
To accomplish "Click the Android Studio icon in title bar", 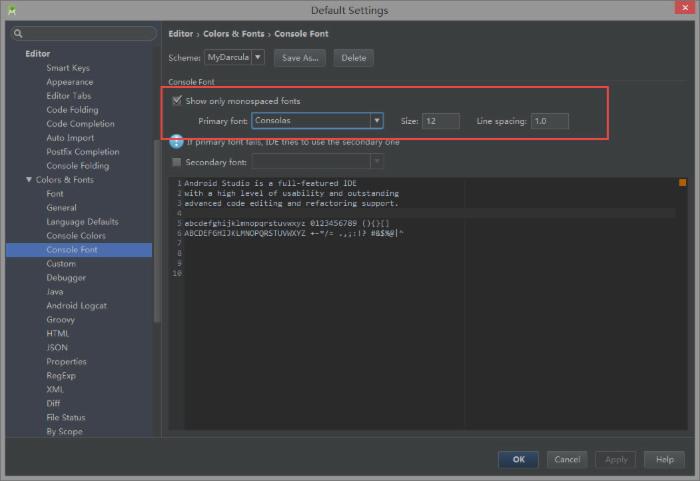I will coord(12,10).
